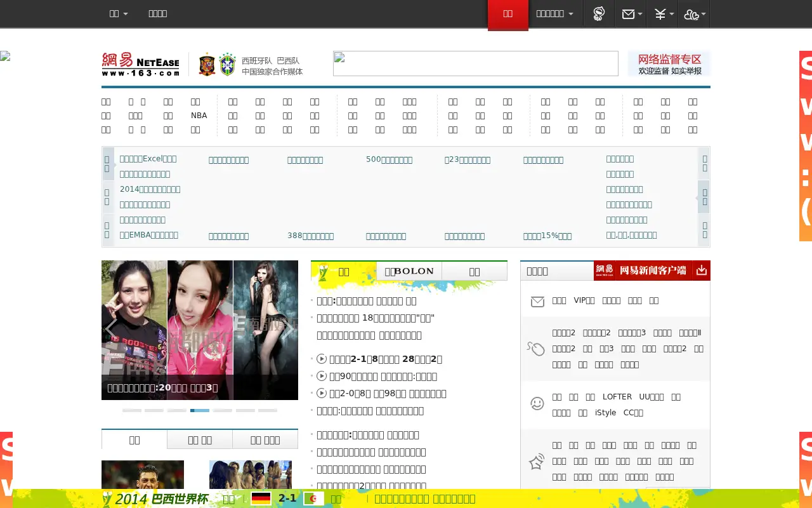Screen dimensions: 812x508
Task: Select the first tab below the slideshow
Action: coord(134,439)
